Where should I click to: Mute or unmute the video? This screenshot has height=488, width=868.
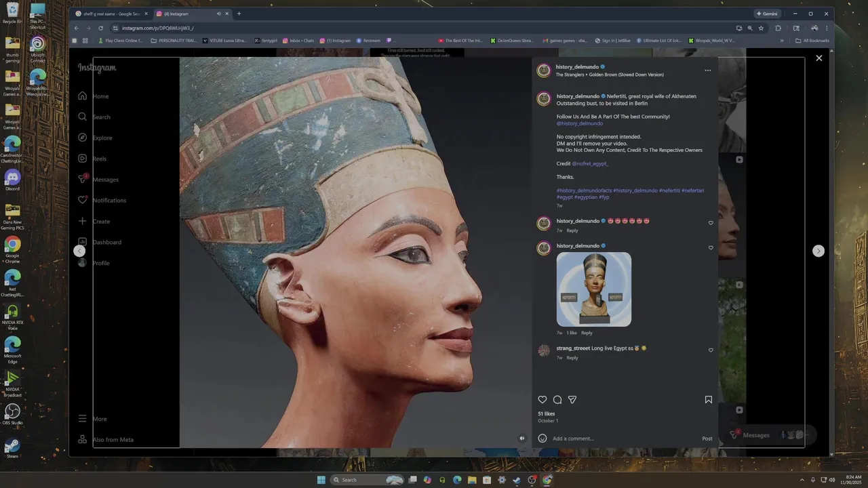522,439
